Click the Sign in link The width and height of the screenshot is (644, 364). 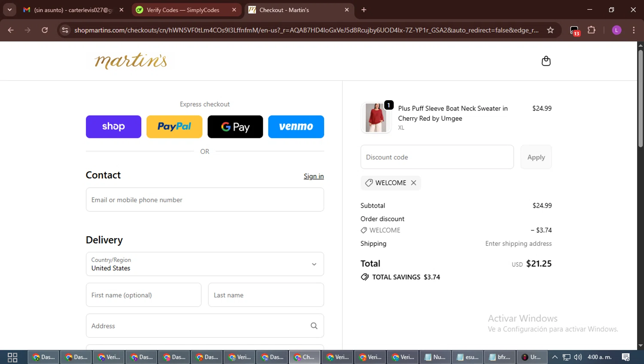(314, 176)
